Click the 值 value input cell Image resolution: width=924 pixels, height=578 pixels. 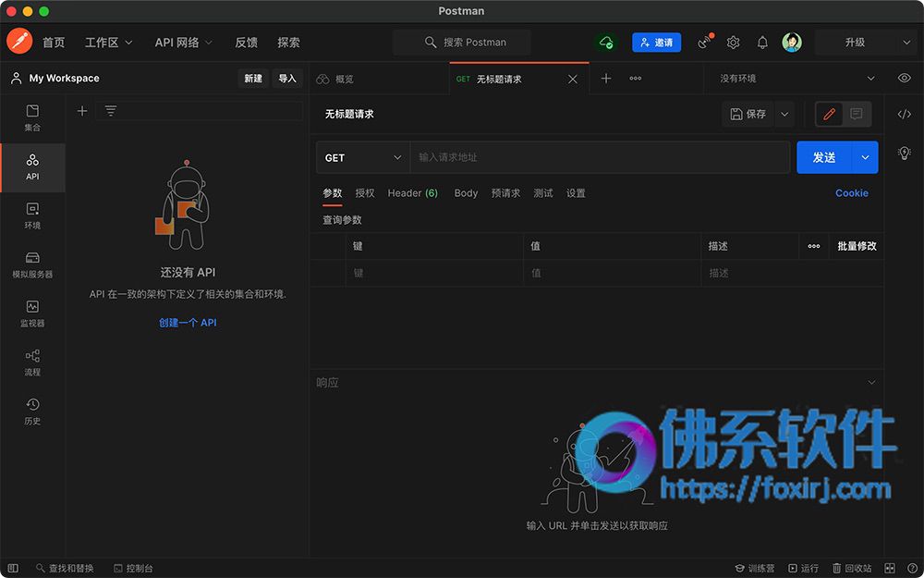(613, 273)
